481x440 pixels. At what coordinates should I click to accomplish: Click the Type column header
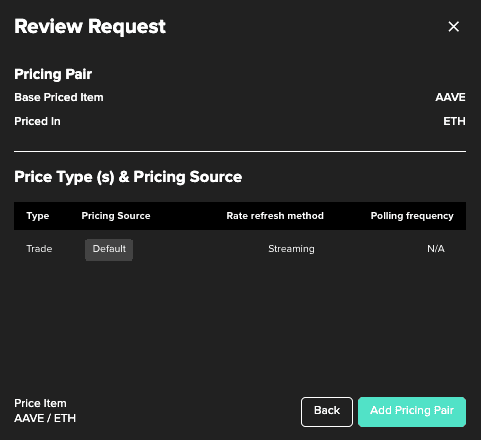point(38,216)
